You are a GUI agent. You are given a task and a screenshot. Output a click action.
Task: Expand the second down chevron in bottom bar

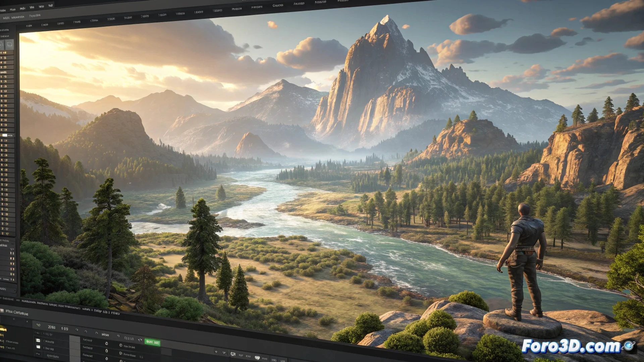click(x=224, y=353)
